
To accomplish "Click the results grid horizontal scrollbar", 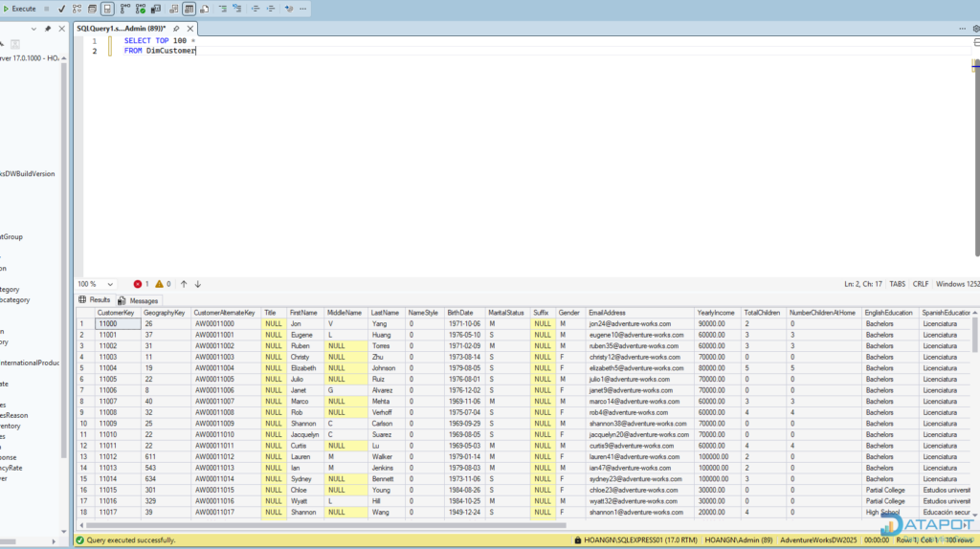I will (x=325, y=525).
